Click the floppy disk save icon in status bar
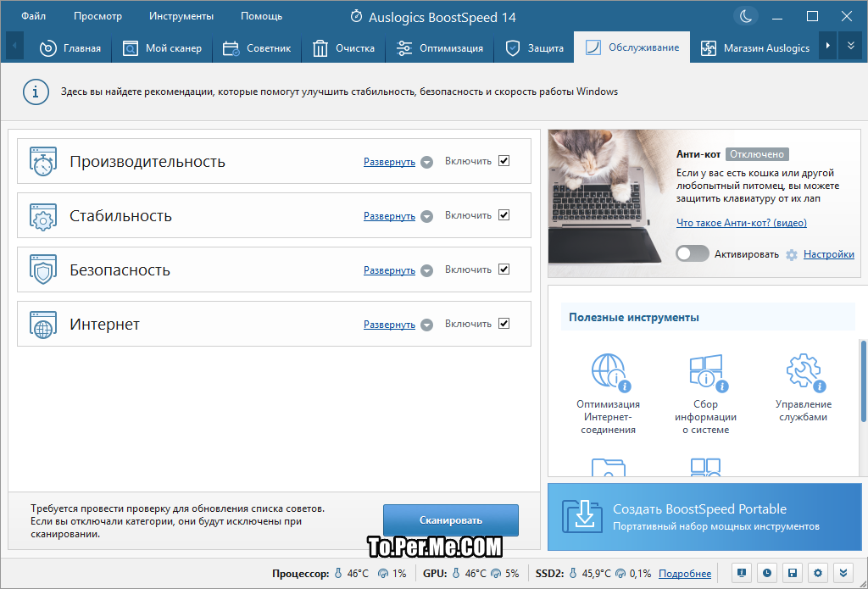This screenshot has height=589, width=868. [793, 573]
